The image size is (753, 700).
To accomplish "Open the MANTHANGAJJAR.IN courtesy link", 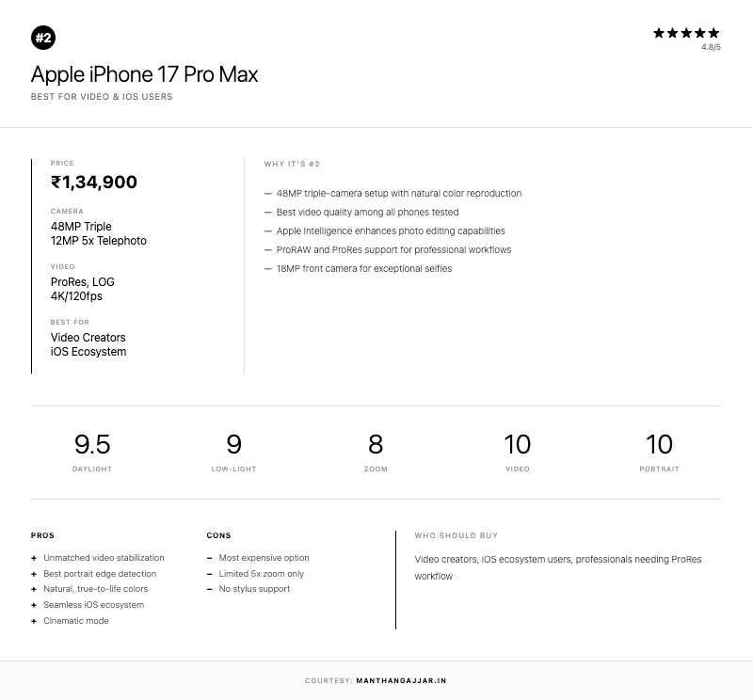I will (401, 680).
